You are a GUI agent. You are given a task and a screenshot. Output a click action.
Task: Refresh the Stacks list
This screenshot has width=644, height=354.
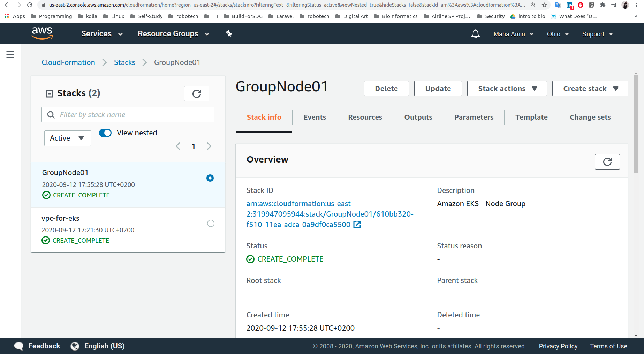pyautogui.click(x=197, y=93)
